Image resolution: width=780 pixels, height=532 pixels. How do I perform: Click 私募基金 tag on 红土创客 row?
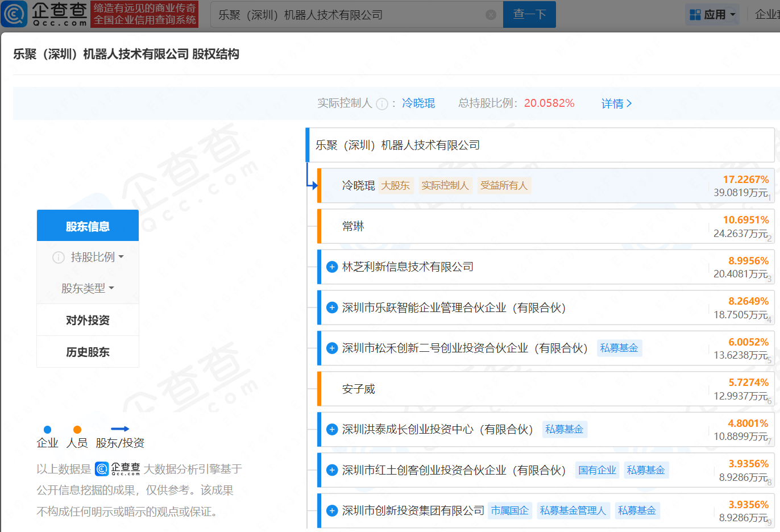[x=646, y=470]
